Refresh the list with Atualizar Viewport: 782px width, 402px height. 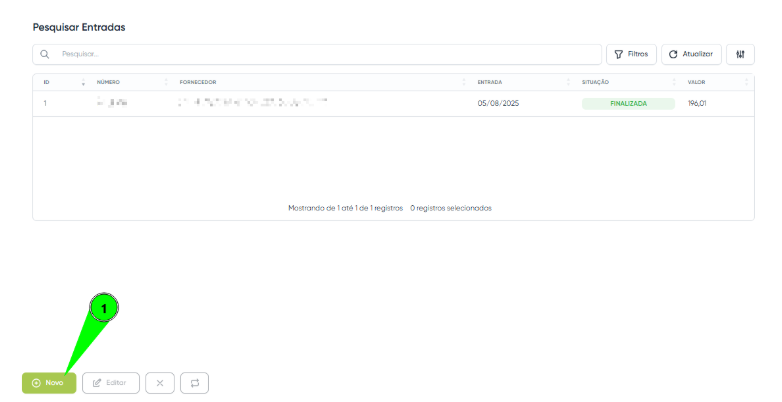tap(691, 54)
